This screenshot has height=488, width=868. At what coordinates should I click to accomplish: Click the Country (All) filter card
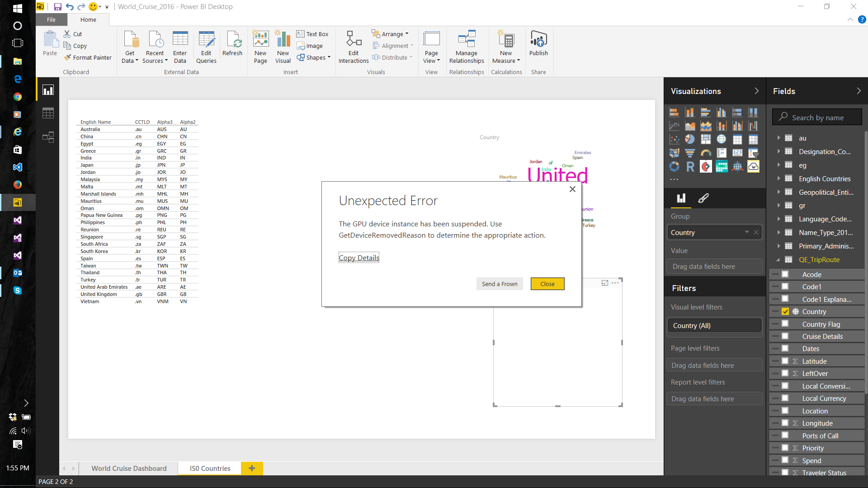click(715, 325)
